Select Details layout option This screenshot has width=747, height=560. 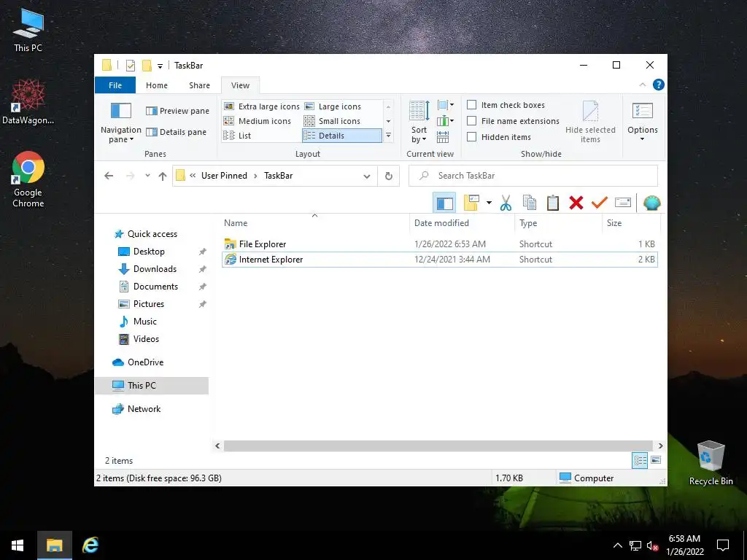341,136
